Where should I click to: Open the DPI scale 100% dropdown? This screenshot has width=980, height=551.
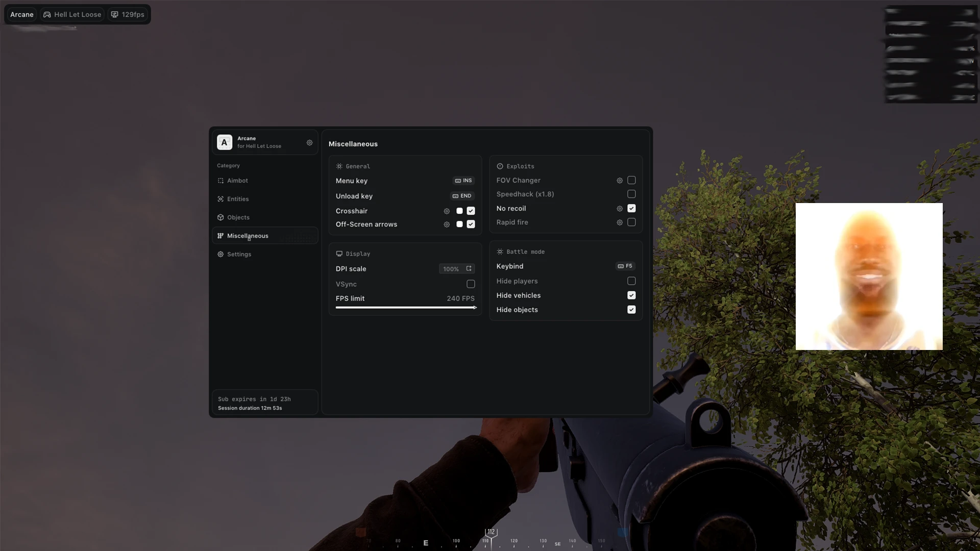[x=457, y=269]
